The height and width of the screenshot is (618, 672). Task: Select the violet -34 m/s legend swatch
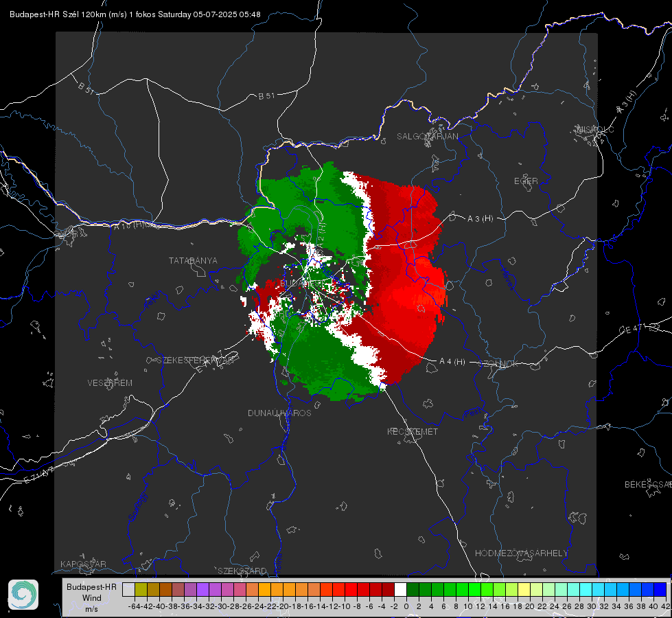pos(202,589)
